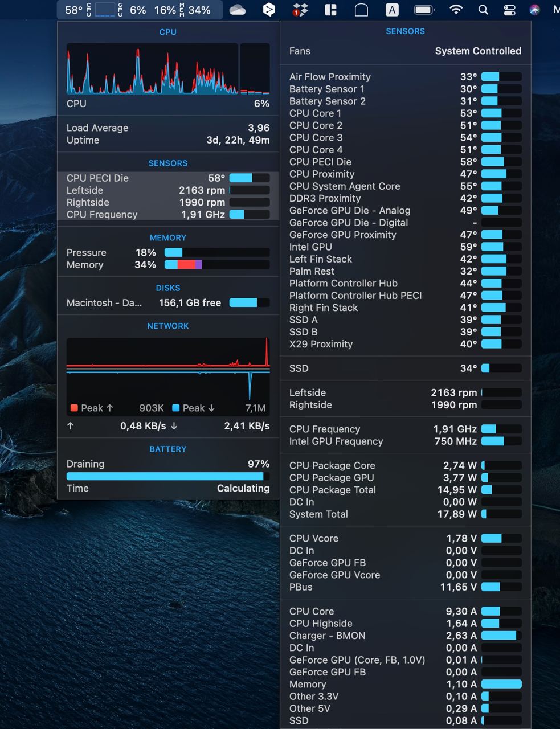Open the CPU section header
The image size is (560, 729).
pos(167,32)
